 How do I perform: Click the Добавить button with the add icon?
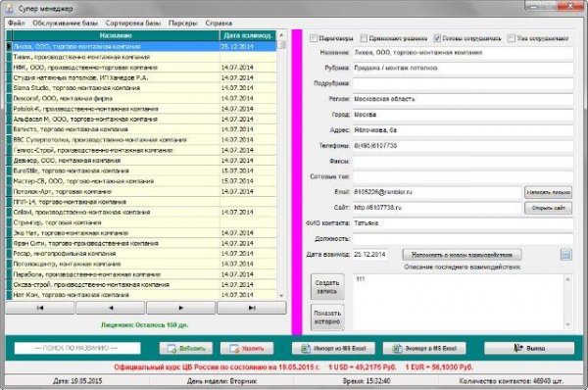(x=186, y=349)
